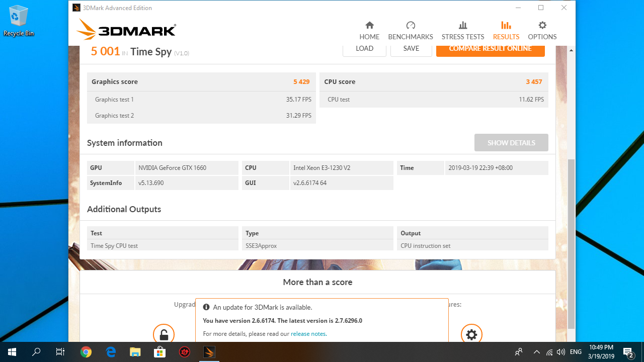Open the Recycle Bin desktop icon
644x362 pixels.
[x=19, y=21]
